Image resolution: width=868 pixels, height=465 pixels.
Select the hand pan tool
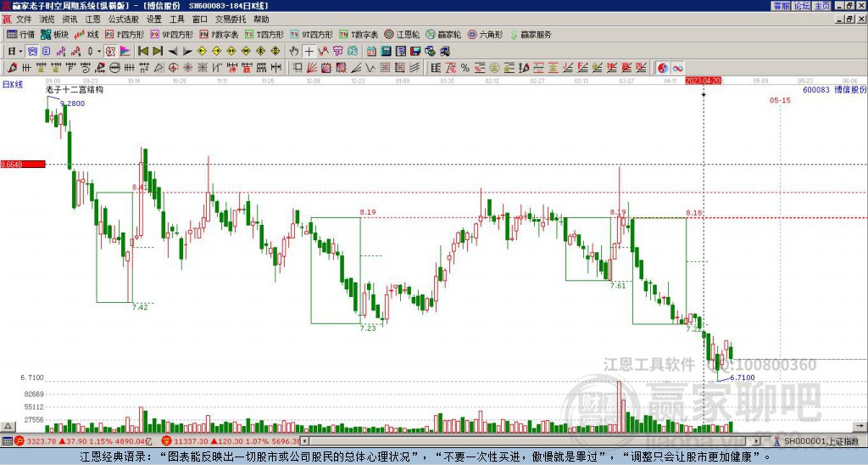294,52
